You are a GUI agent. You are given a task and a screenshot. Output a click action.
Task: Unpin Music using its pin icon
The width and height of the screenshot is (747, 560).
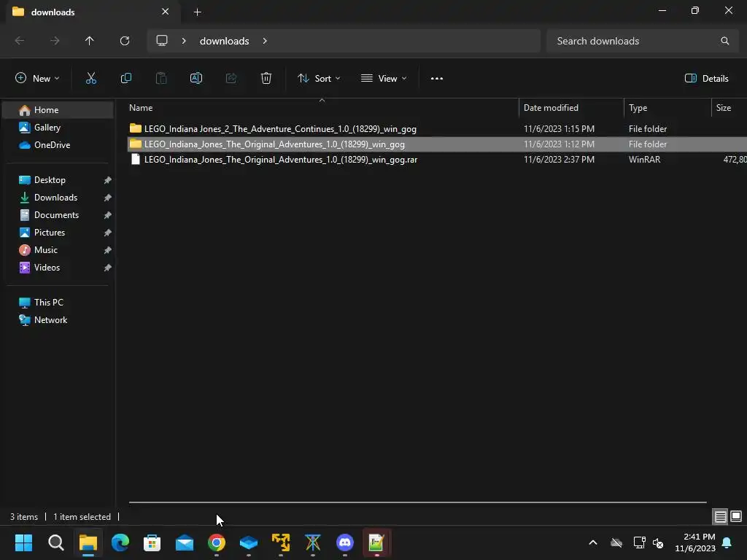click(108, 250)
